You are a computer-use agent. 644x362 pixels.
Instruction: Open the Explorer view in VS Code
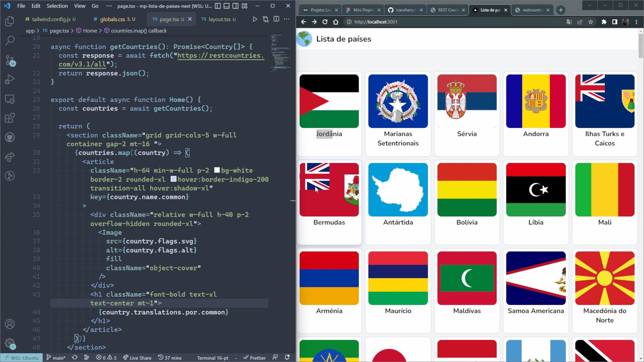[x=10, y=21]
